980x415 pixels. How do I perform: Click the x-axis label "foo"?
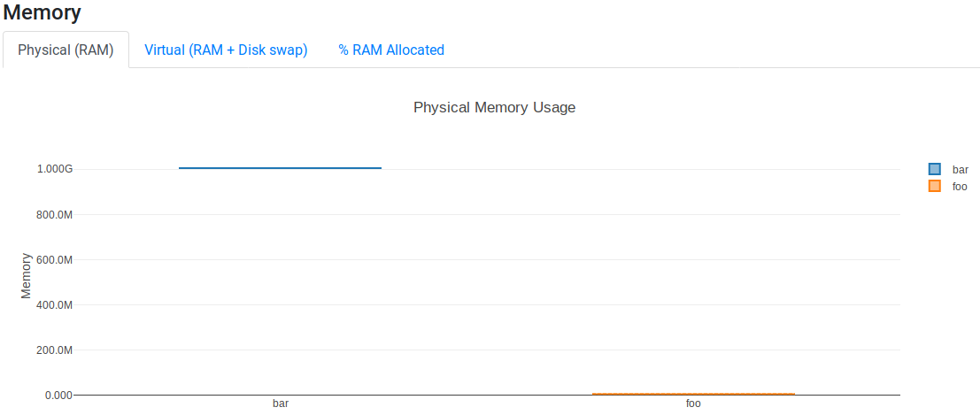(693, 403)
